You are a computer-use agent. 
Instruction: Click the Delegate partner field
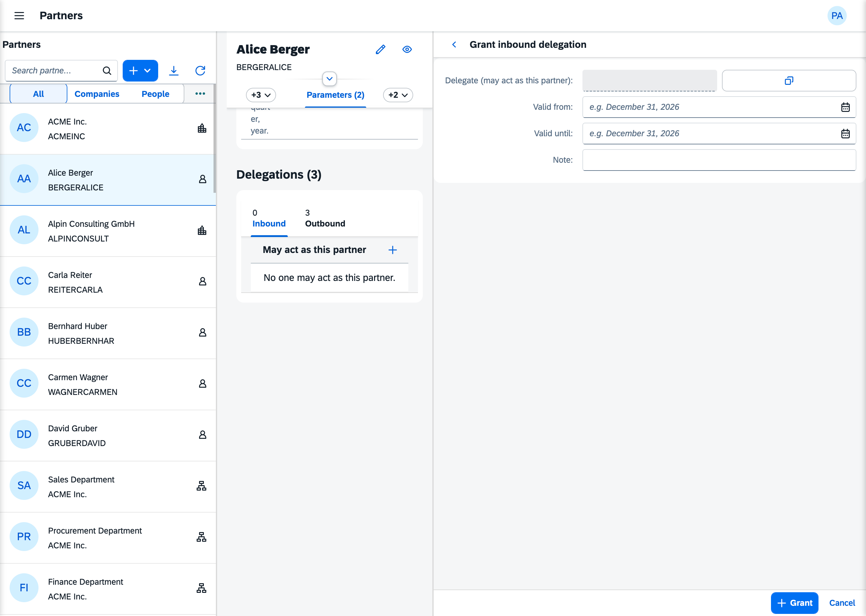click(x=649, y=80)
